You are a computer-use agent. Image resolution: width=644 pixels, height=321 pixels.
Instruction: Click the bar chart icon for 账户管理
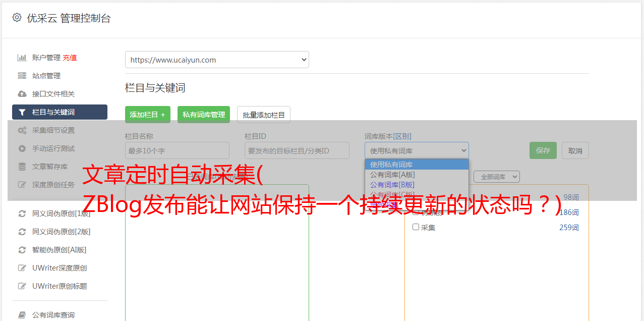click(x=22, y=58)
